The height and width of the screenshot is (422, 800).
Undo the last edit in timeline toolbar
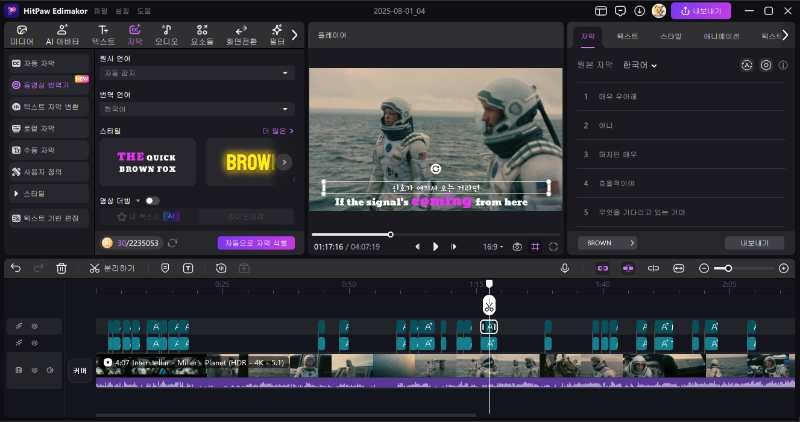16,268
